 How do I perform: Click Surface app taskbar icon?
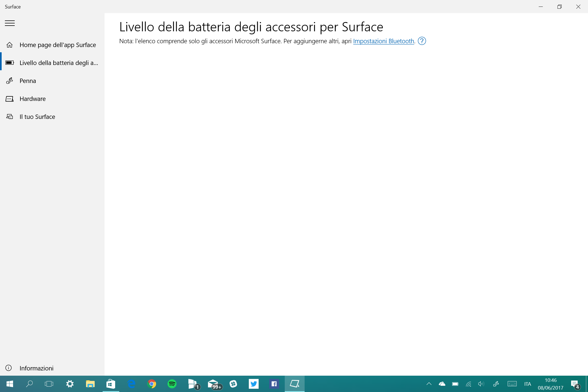[x=295, y=384]
